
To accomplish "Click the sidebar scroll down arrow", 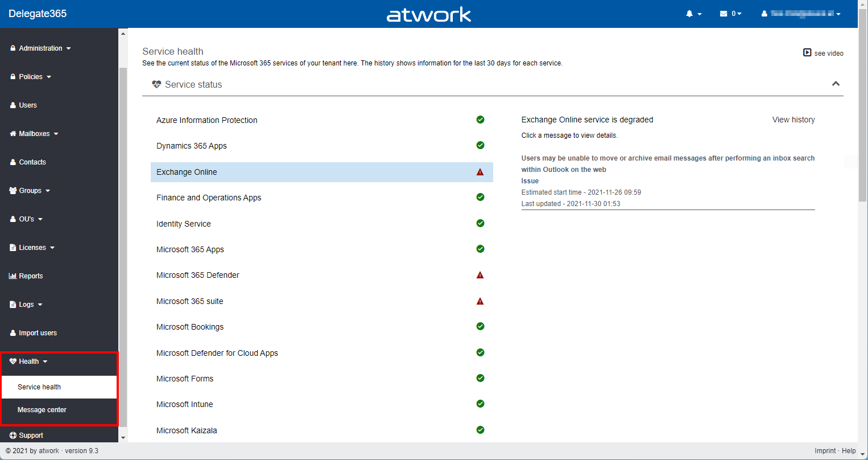I will (x=123, y=437).
